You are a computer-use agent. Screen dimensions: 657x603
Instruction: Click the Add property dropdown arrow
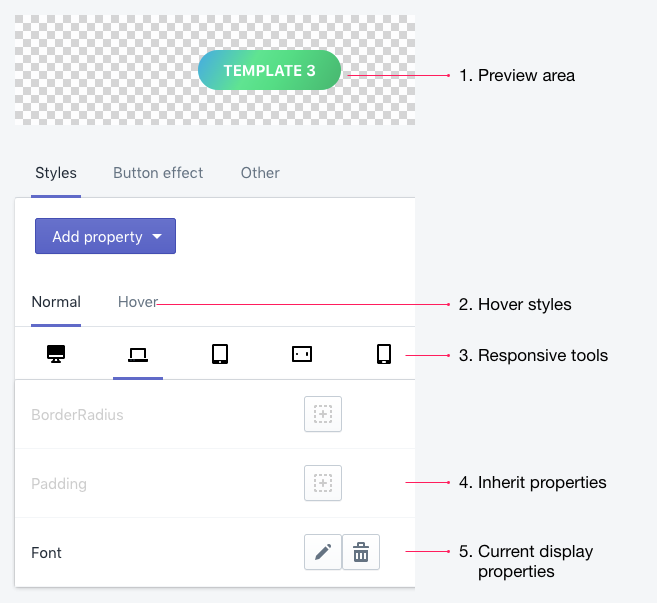click(x=157, y=237)
